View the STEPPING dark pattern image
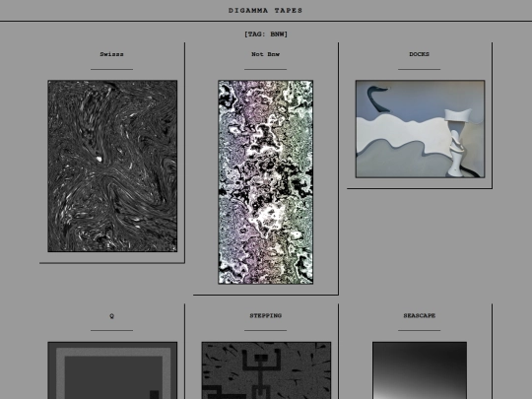532x399 pixels. tap(266, 370)
